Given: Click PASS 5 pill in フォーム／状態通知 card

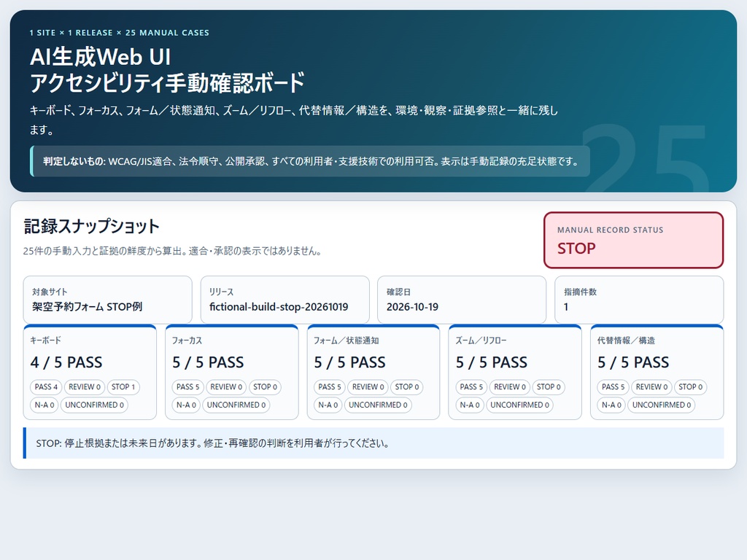Looking at the screenshot, I should 330,387.
